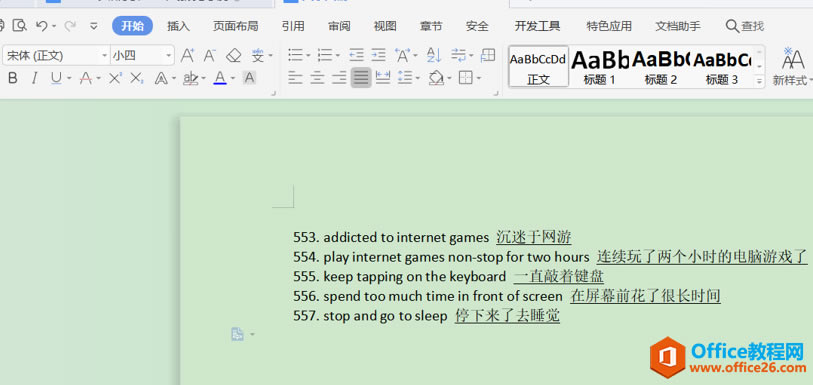Toggle Underline formatting

coord(56,78)
